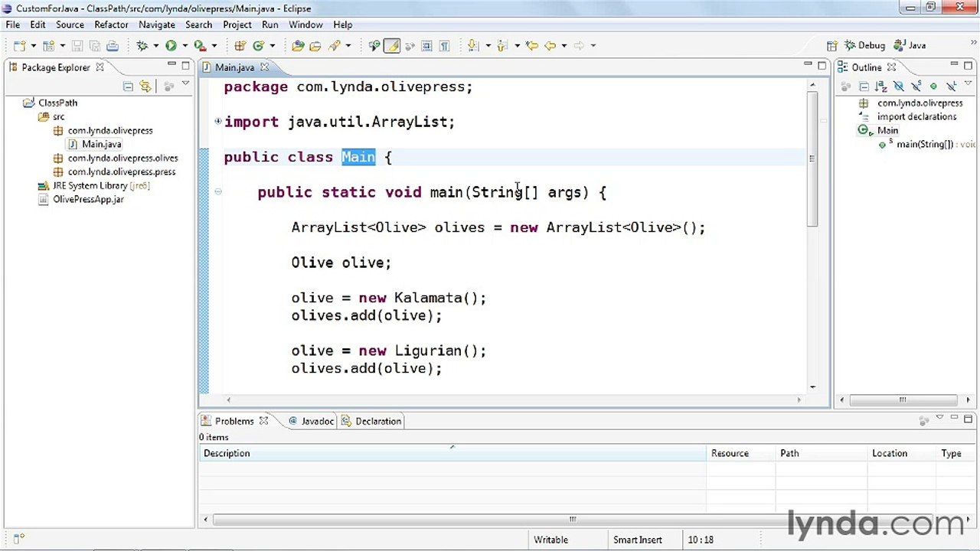
Task: Toggle Show Whitespace Characters button
Action: pos(444,46)
